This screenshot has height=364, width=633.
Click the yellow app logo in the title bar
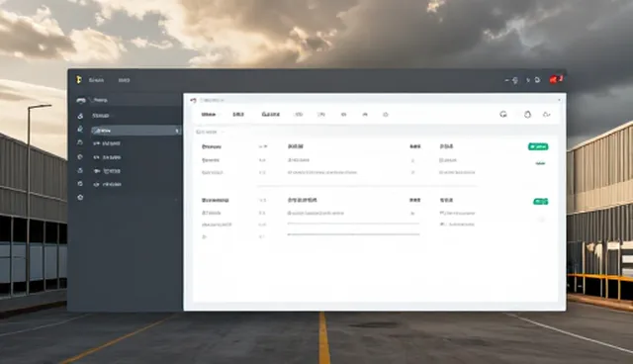(x=79, y=79)
